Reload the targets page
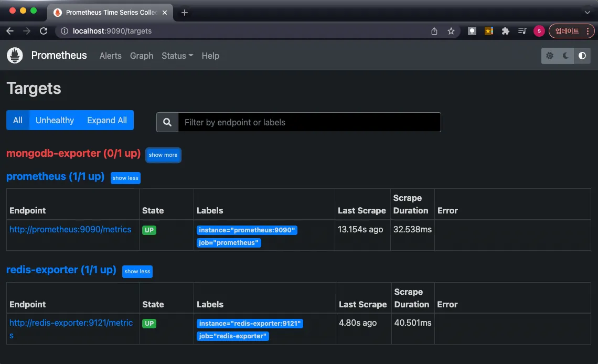This screenshot has width=598, height=364. (x=44, y=31)
